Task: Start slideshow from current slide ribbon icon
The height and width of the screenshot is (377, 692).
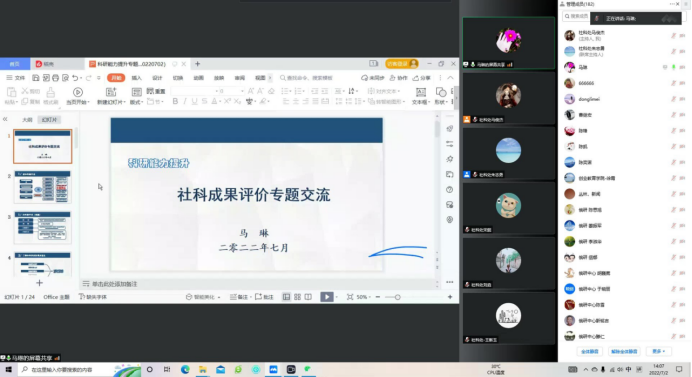Action: tap(78, 92)
